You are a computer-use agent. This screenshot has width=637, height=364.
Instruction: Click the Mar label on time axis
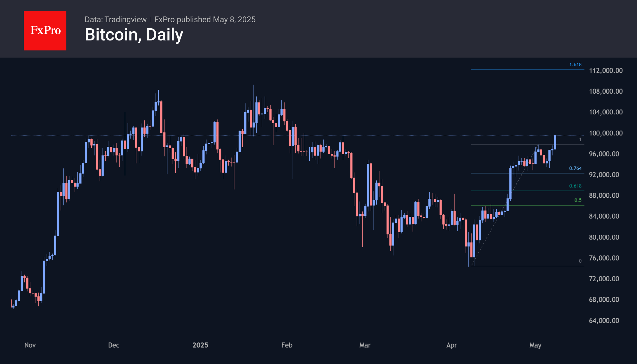click(365, 345)
